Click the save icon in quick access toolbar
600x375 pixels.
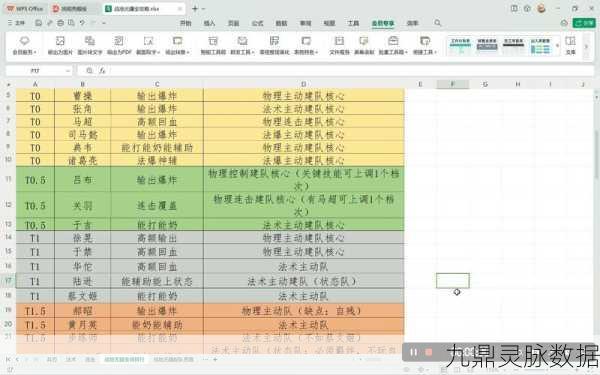pyautogui.click(x=38, y=23)
